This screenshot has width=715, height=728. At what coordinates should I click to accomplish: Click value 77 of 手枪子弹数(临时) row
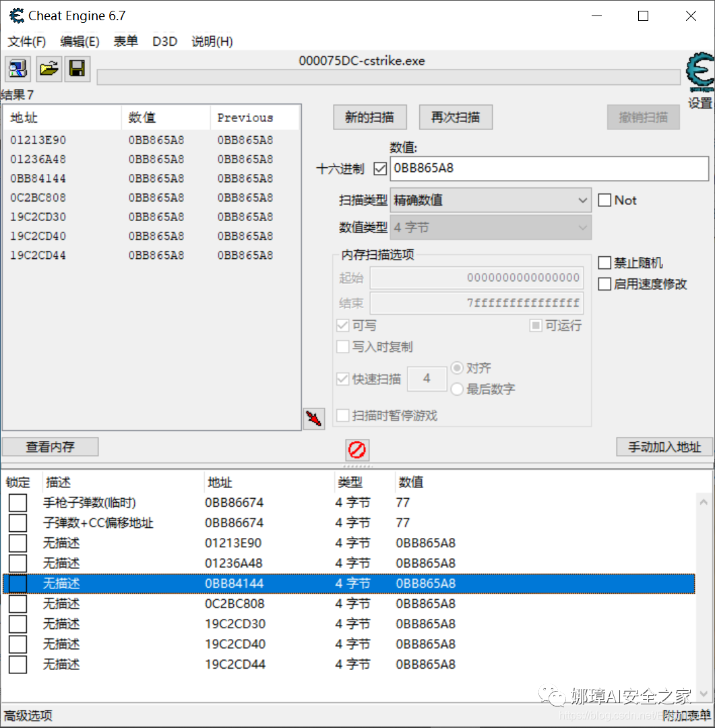point(402,503)
